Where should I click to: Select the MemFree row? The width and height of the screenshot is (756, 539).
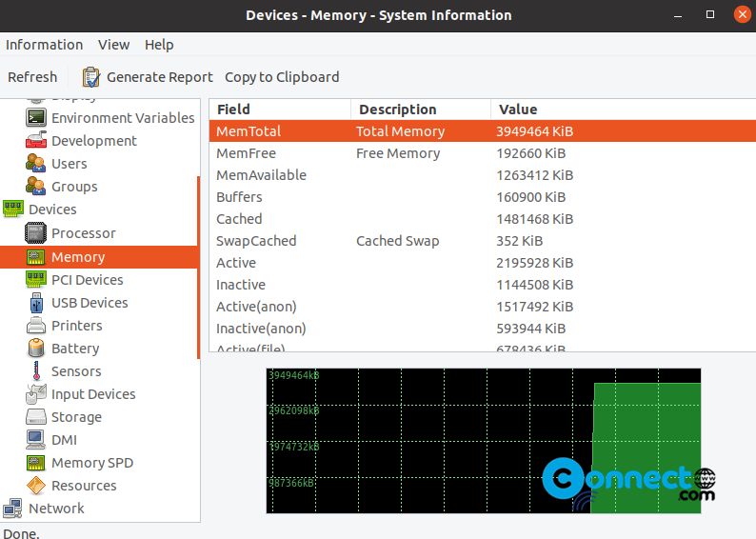(482, 153)
